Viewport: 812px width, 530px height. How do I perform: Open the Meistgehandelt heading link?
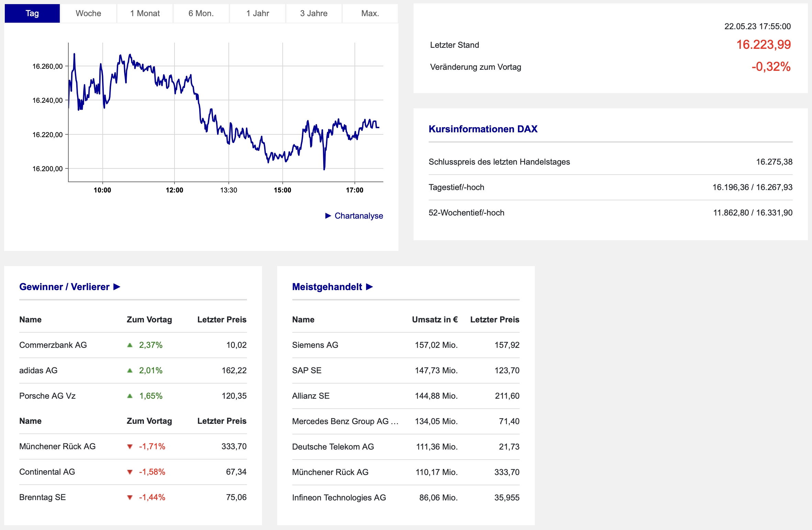point(327,287)
